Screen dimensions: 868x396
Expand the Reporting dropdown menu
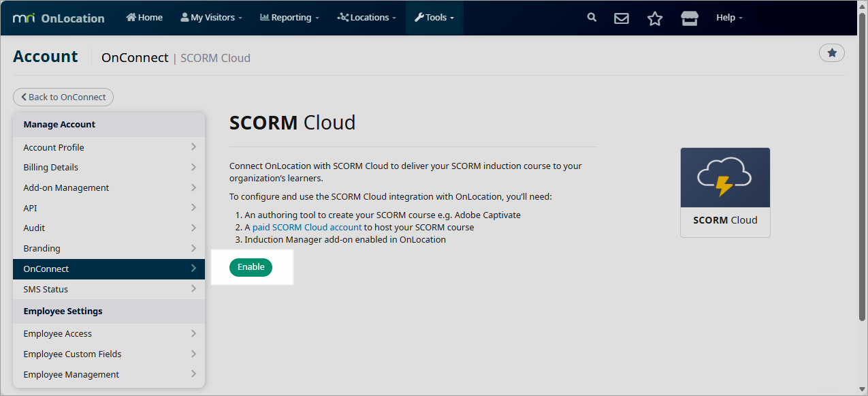[289, 18]
